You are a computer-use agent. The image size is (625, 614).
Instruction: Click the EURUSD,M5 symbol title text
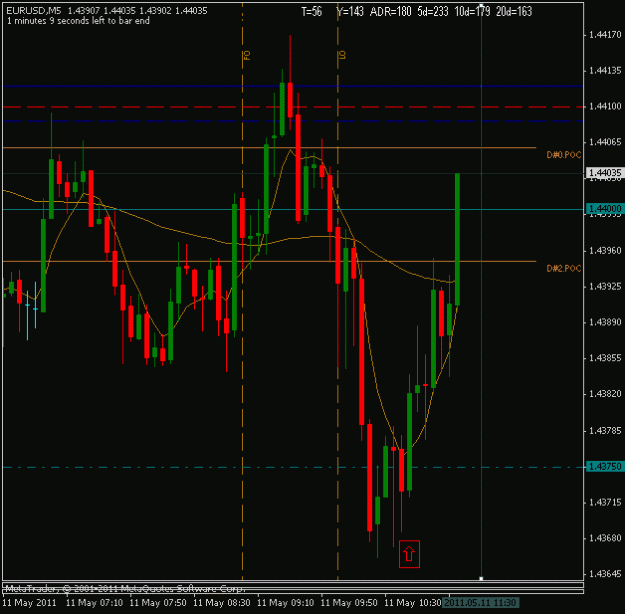34,11
